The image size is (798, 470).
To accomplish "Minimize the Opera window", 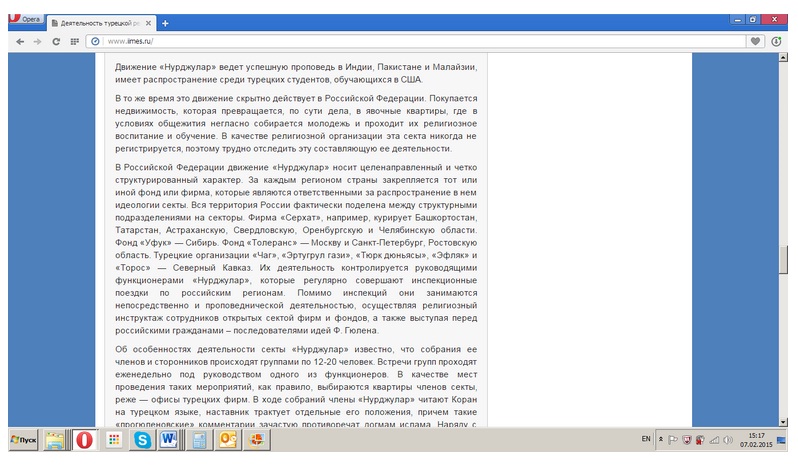I will [x=737, y=19].
